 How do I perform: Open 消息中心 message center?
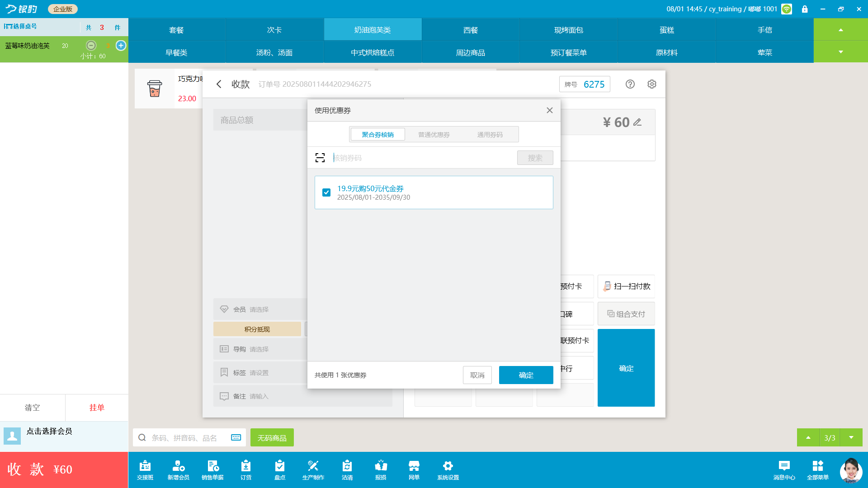pyautogui.click(x=784, y=470)
